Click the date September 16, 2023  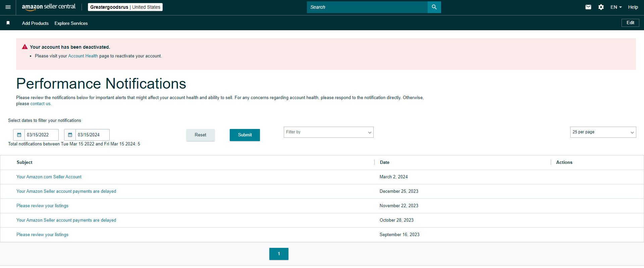(x=399, y=234)
